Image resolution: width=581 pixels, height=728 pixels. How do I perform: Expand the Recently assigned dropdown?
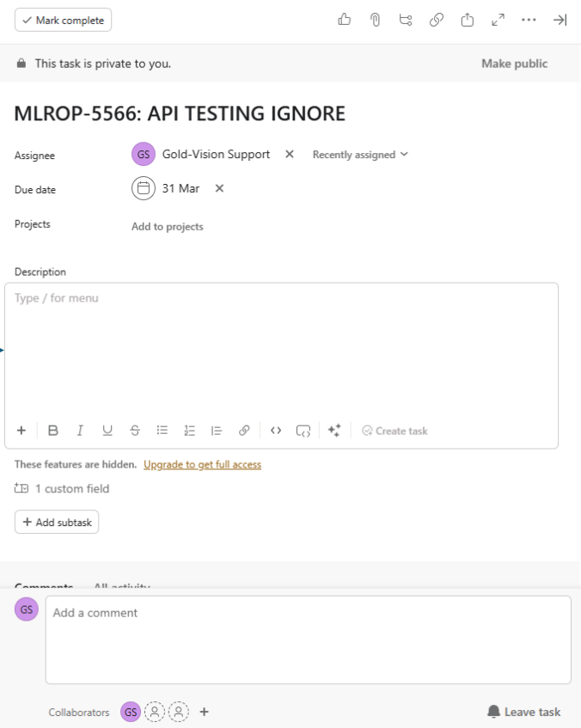click(x=360, y=155)
